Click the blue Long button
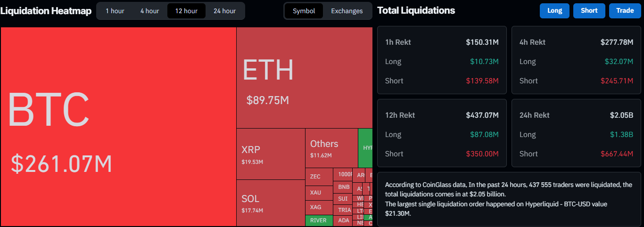This screenshot has width=644, height=227. tap(554, 11)
